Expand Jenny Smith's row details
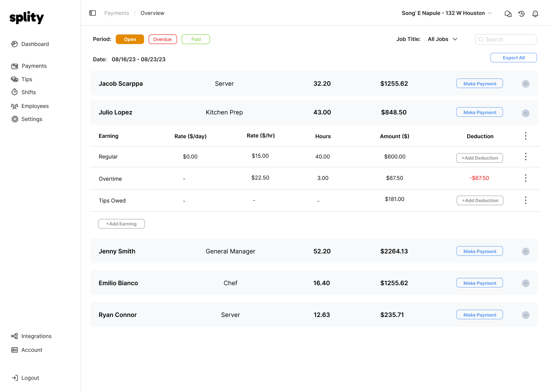 [x=526, y=252]
